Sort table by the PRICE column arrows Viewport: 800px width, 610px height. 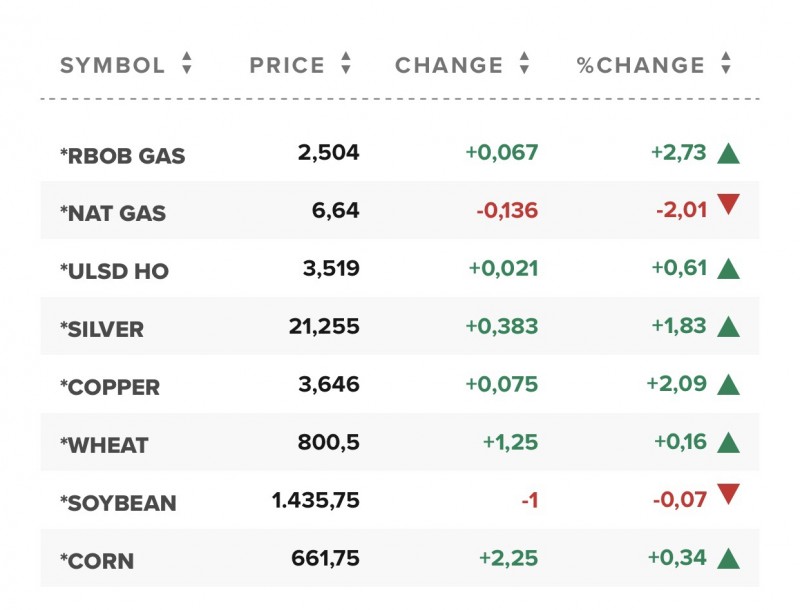point(345,65)
